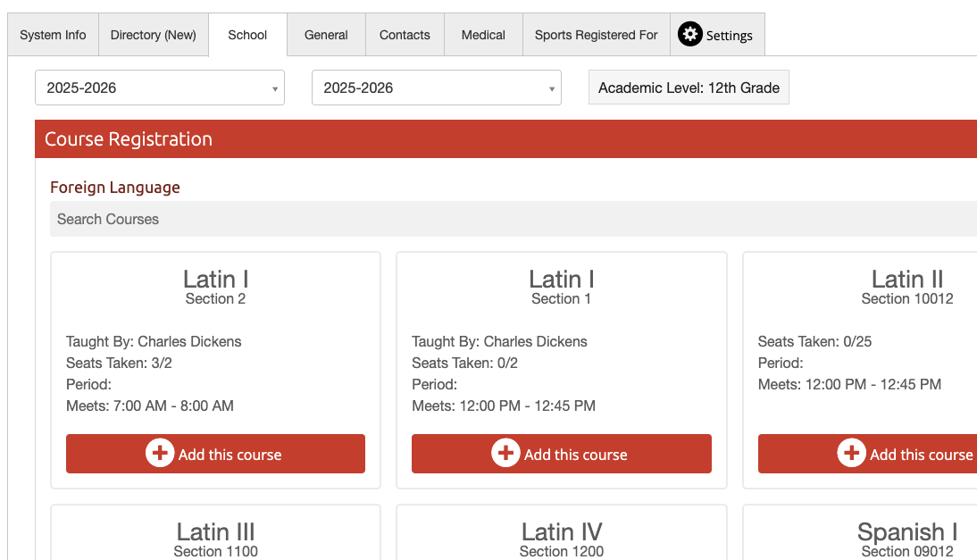This screenshot has height=560, width=977.
Task: Click 'Section 1200' under Latin IV
Action: (562, 551)
